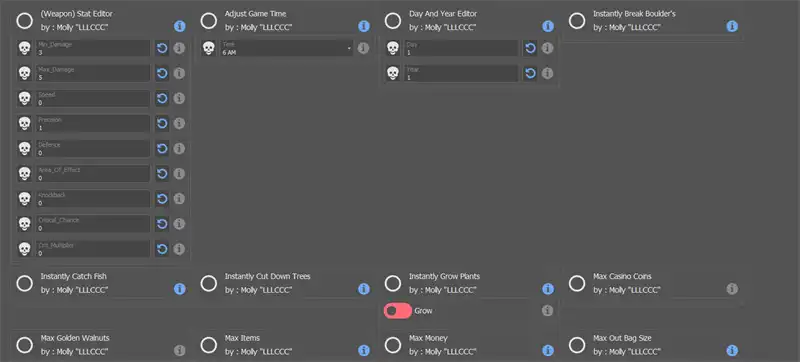Click the gray info icon beside Min_Damage
The image size is (800, 362).
[179, 48]
